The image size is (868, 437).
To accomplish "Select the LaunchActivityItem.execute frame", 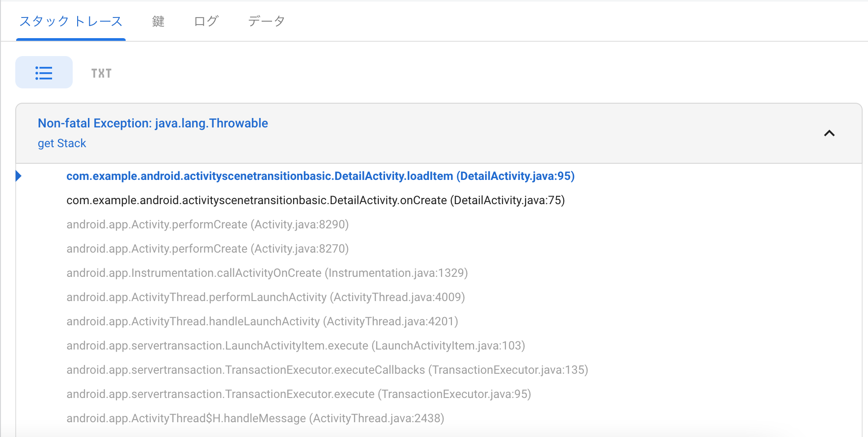I will [x=296, y=345].
